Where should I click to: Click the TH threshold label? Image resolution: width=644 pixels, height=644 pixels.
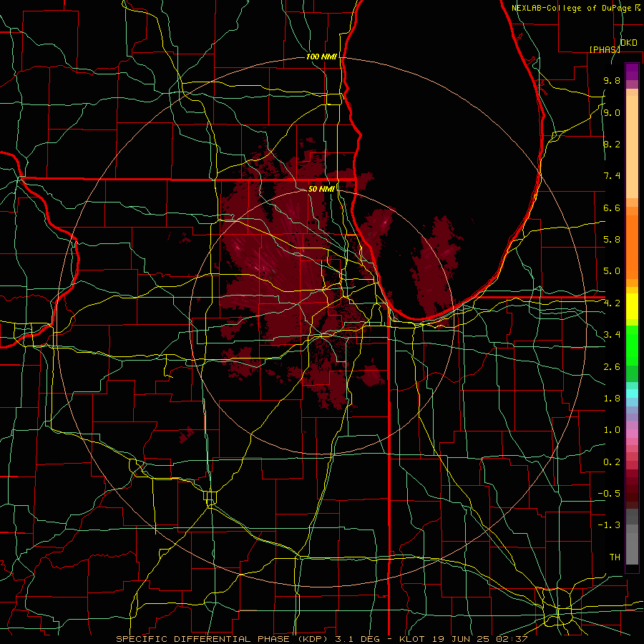(615, 557)
